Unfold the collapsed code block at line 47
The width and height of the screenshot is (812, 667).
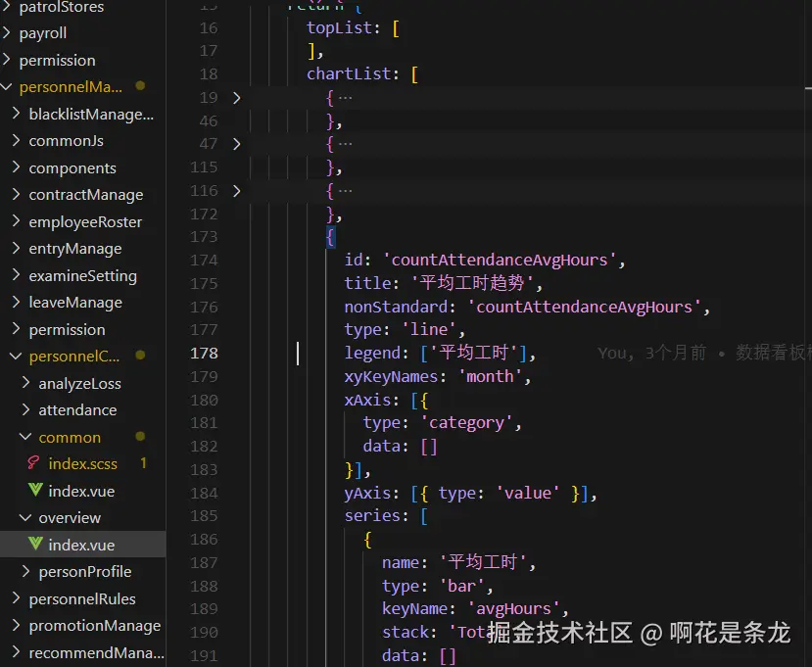click(237, 143)
